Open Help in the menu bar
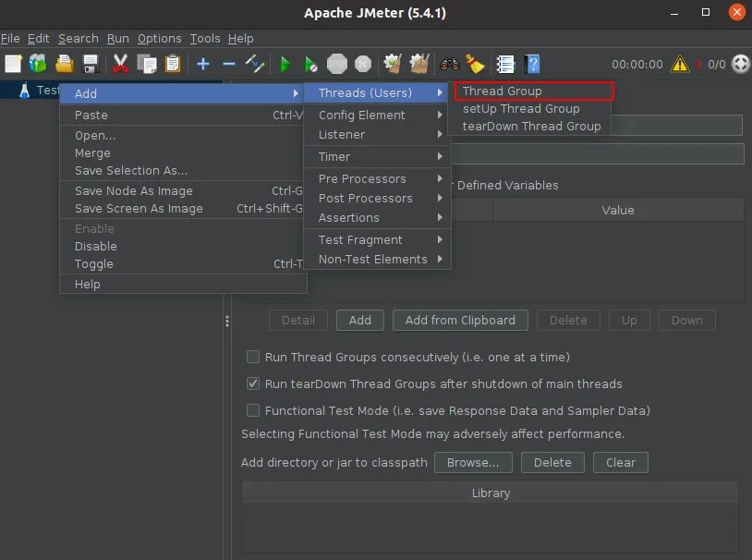This screenshot has height=560, width=752. click(x=240, y=39)
